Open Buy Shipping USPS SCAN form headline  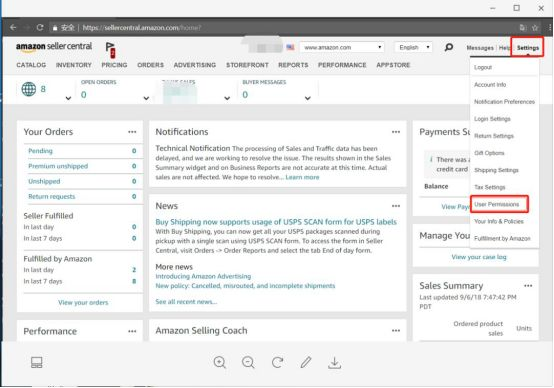click(276, 222)
